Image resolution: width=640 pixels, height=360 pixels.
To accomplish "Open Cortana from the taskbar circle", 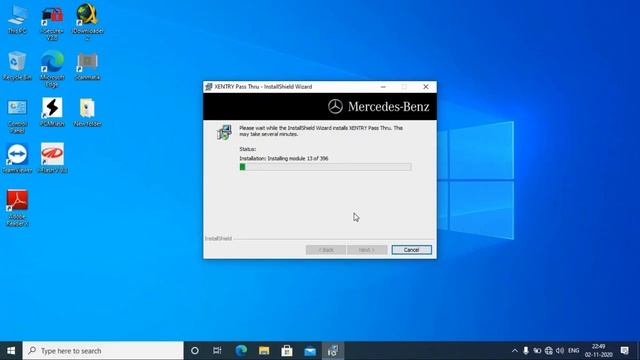I will tap(195, 351).
